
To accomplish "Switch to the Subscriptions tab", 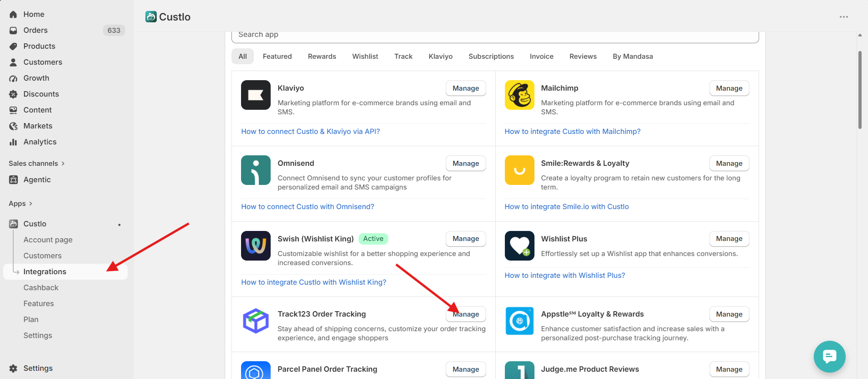I will point(491,56).
